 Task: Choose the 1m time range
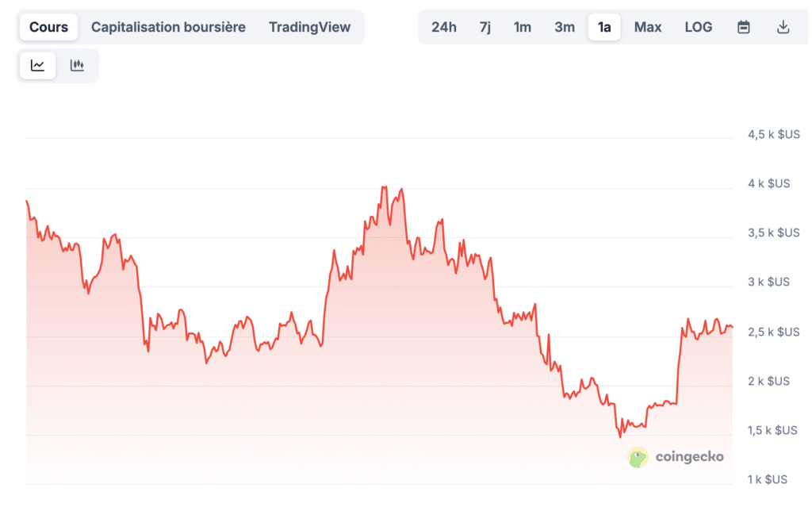click(522, 27)
